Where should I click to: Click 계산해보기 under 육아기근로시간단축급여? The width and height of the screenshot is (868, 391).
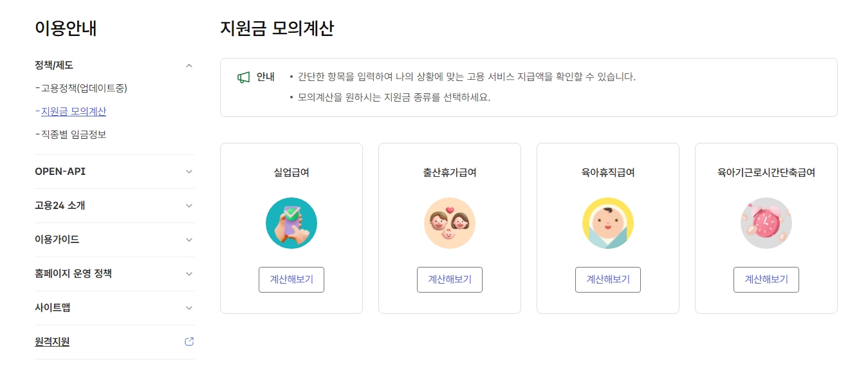pyautogui.click(x=766, y=279)
